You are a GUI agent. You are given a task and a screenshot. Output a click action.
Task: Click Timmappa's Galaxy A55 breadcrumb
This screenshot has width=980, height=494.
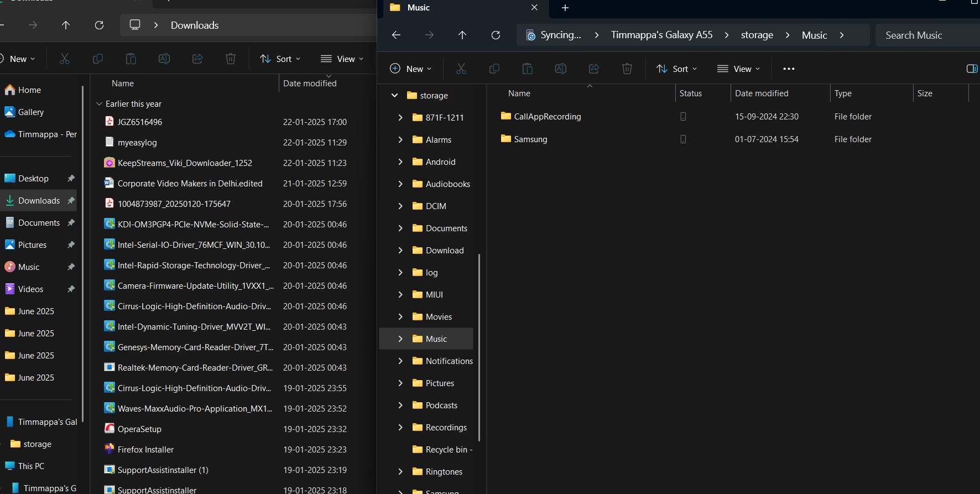pyautogui.click(x=661, y=35)
